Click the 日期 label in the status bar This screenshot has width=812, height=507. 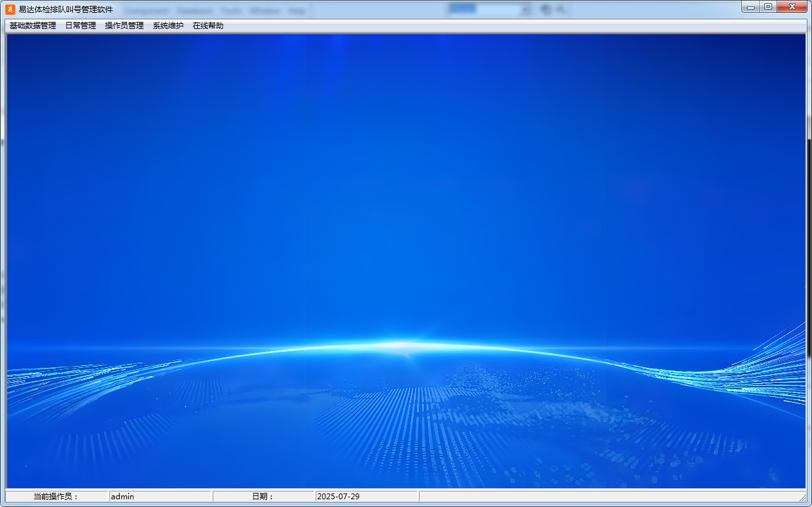tap(264, 496)
